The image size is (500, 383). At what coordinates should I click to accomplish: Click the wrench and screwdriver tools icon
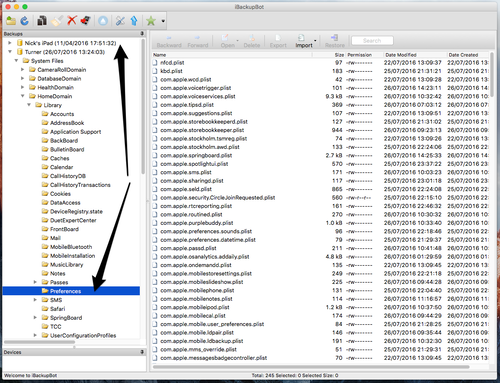pos(120,21)
